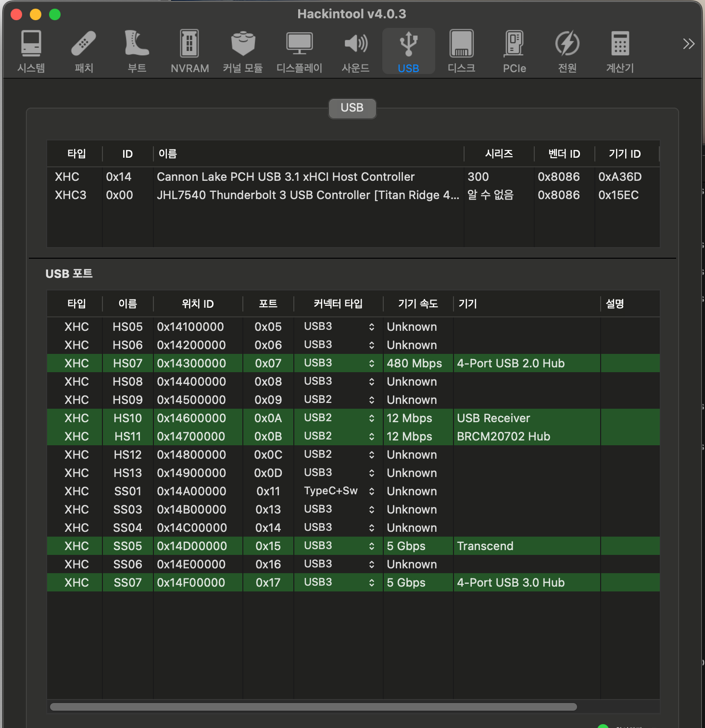Click port name SS06

coord(127,564)
